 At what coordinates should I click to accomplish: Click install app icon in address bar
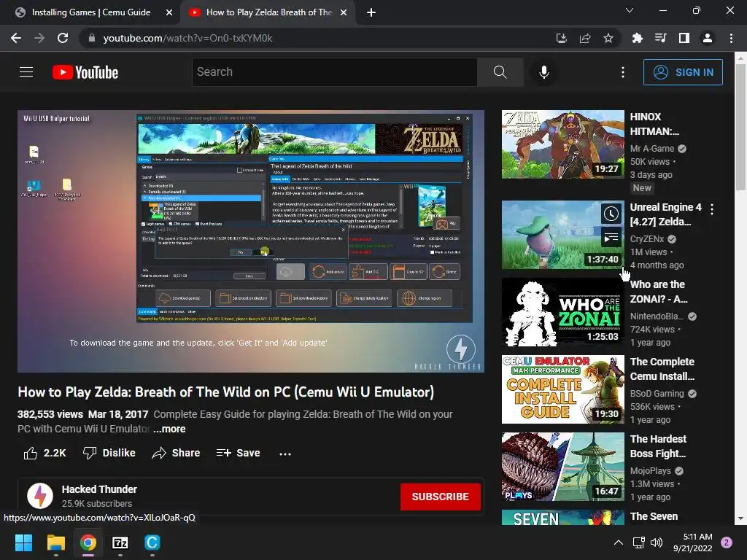click(562, 38)
